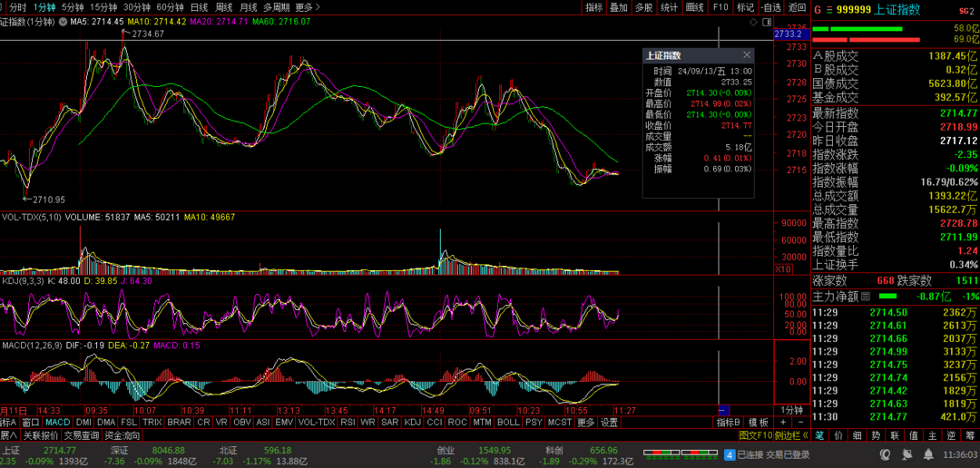This screenshot has height=468, width=980.
Task: Open 资金流向 fund flow
Action: click(122, 434)
